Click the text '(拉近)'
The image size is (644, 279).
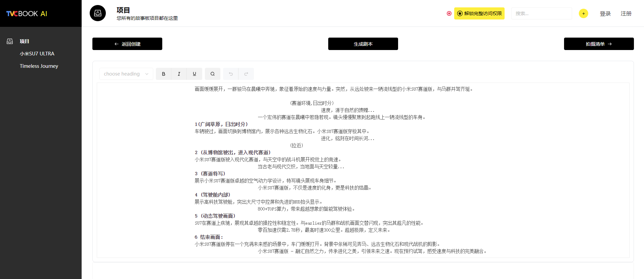click(297, 145)
